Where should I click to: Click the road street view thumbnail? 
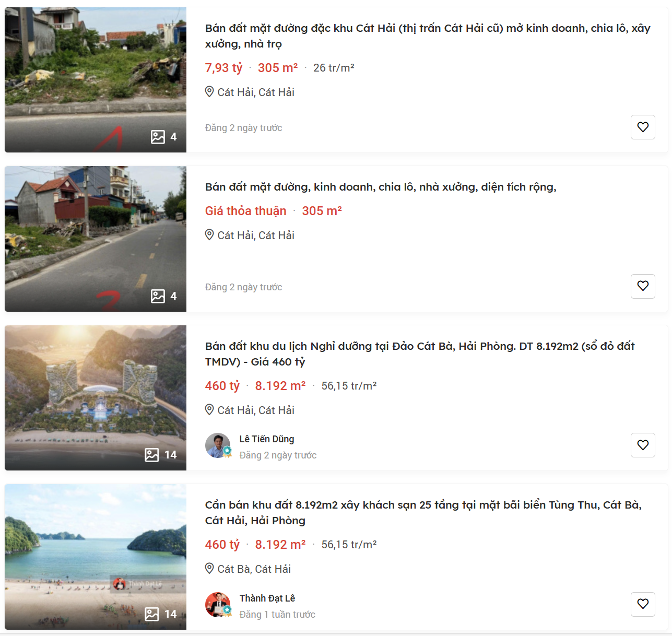(x=96, y=239)
